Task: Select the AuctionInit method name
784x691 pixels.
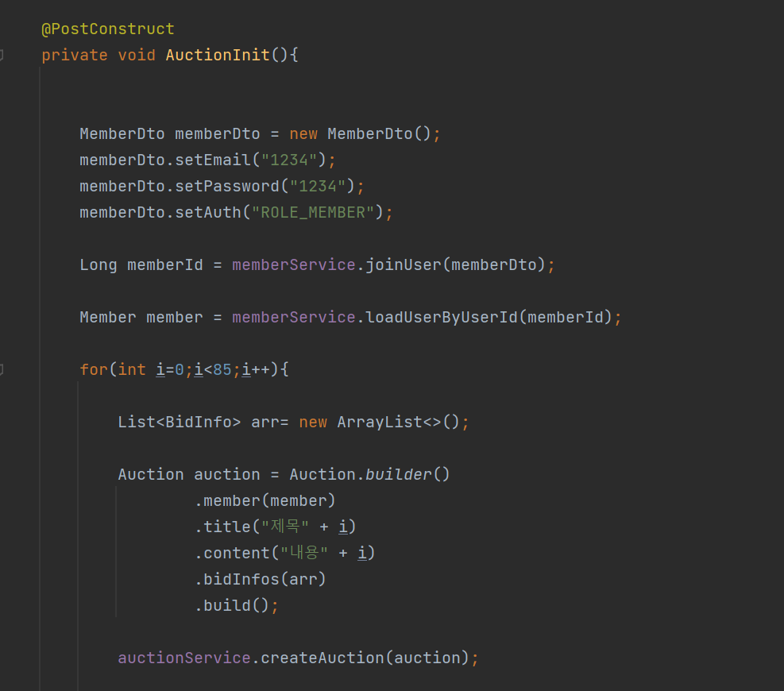Action: (218, 55)
